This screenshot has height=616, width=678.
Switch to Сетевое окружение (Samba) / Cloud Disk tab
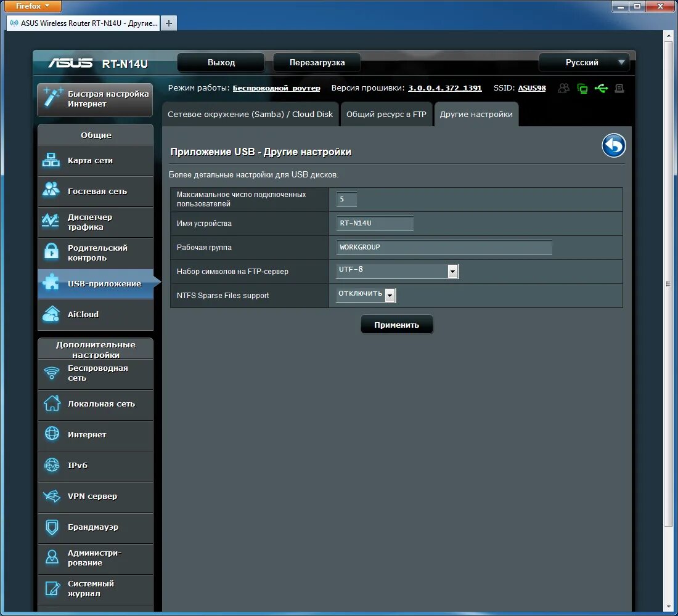[x=250, y=115]
